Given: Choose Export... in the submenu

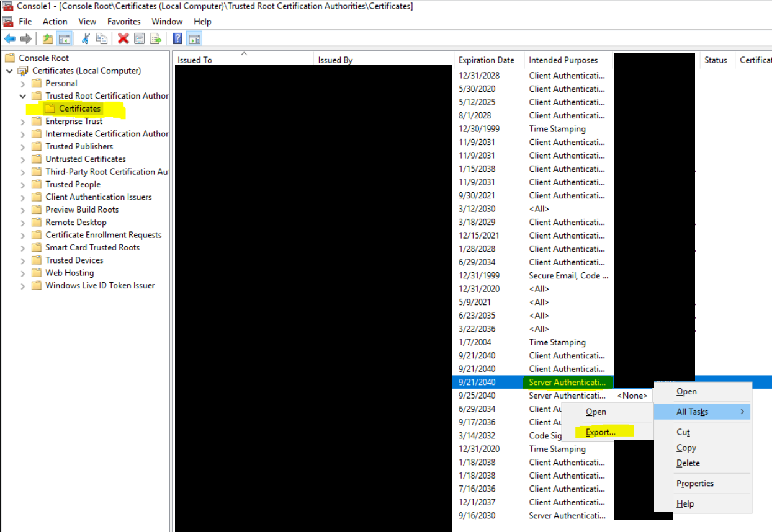Looking at the screenshot, I should pyautogui.click(x=600, y=432).
